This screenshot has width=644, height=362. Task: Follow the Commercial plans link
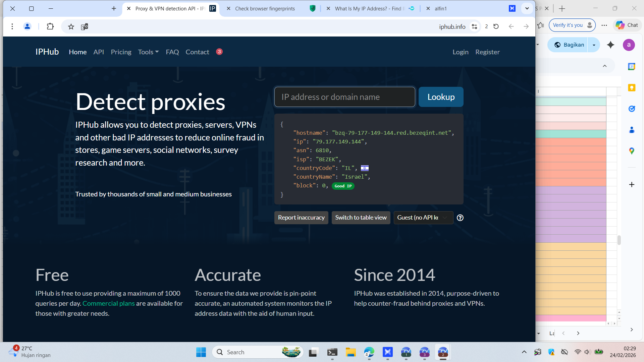(108, 303)
